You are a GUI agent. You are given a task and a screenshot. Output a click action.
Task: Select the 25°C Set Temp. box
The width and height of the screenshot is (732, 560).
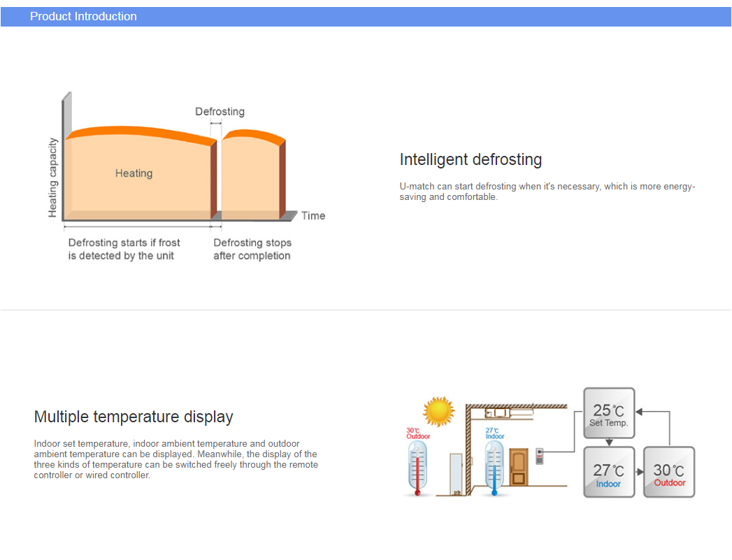pos(609,413)
